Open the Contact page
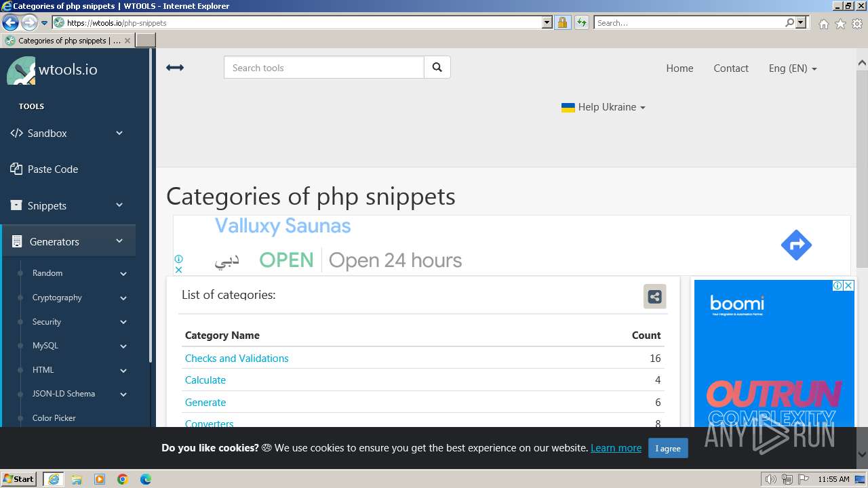The width and height of the screenshot is (868, 488). point(731,68)
